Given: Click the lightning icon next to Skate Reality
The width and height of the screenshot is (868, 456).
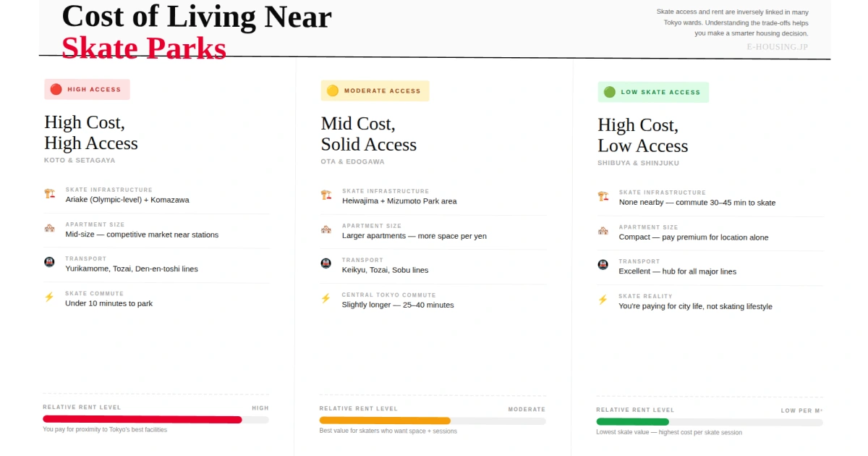Looking at the screenshot, I should tap(603, 300).
